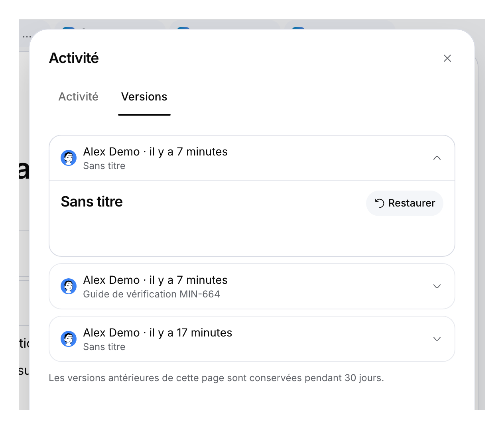
Task: Select the Versions tab
Action: [144, 96]
